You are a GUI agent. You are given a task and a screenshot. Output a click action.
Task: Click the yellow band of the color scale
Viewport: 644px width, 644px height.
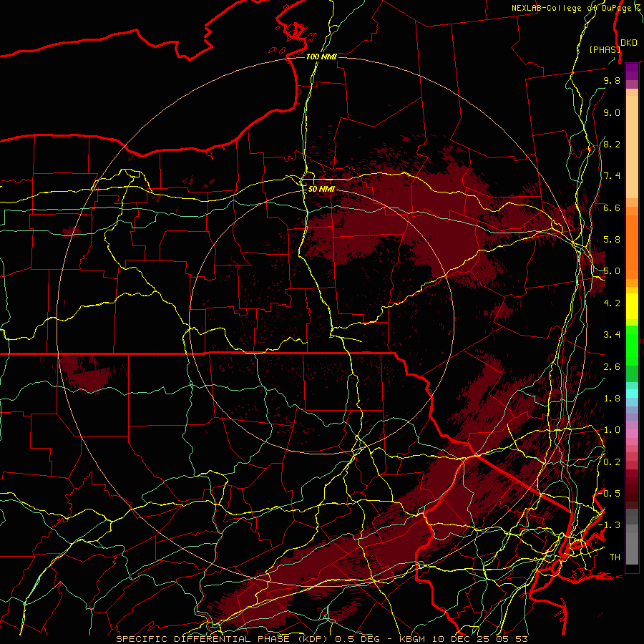pyautogui.click(x=632, y=306)
